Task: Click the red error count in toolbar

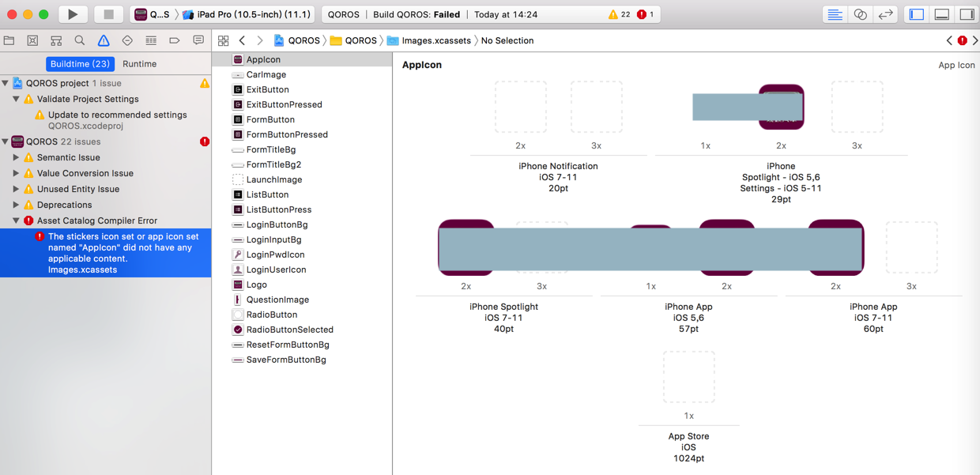Action: coord(646,14)
